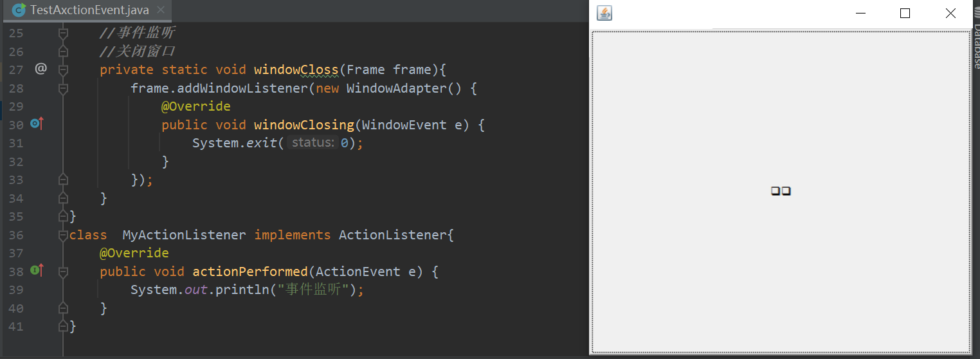Screen dimensions: 980x359
Task: Close the TestAxctionEvent.java editor tab
Action: click(x=161, y=10)
